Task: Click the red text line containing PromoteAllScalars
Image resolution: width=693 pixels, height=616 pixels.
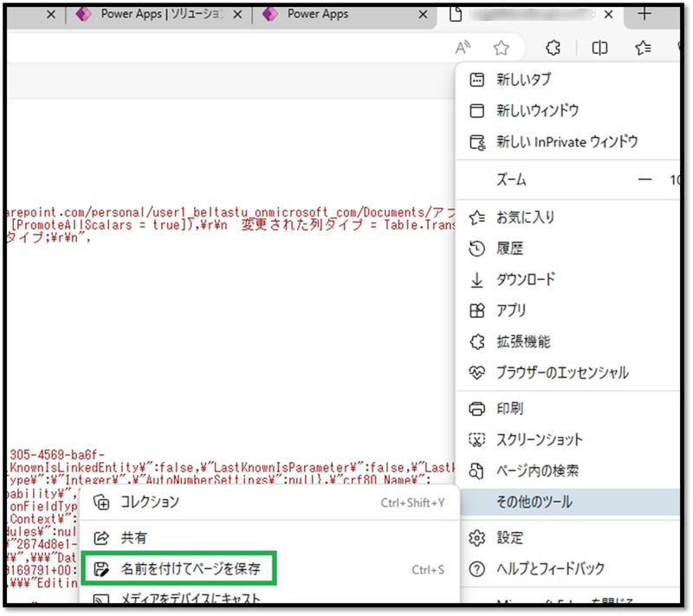Action: tap(232, 225)
